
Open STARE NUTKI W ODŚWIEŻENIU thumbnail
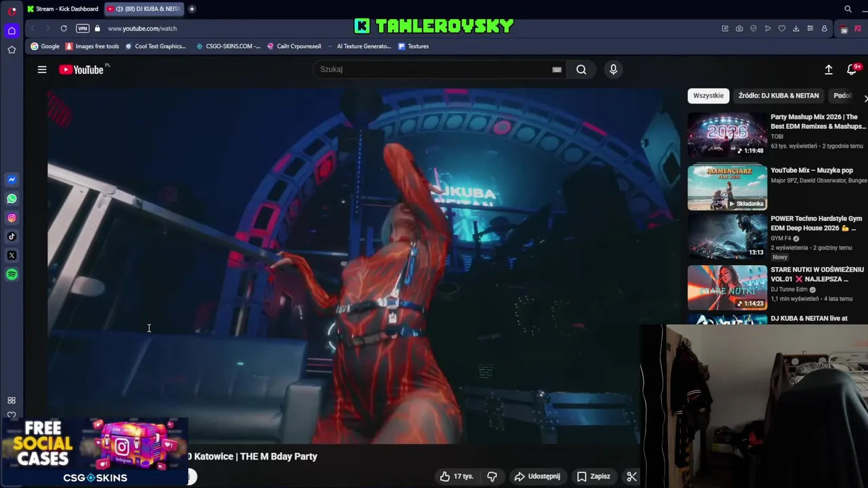coord(727,287)
